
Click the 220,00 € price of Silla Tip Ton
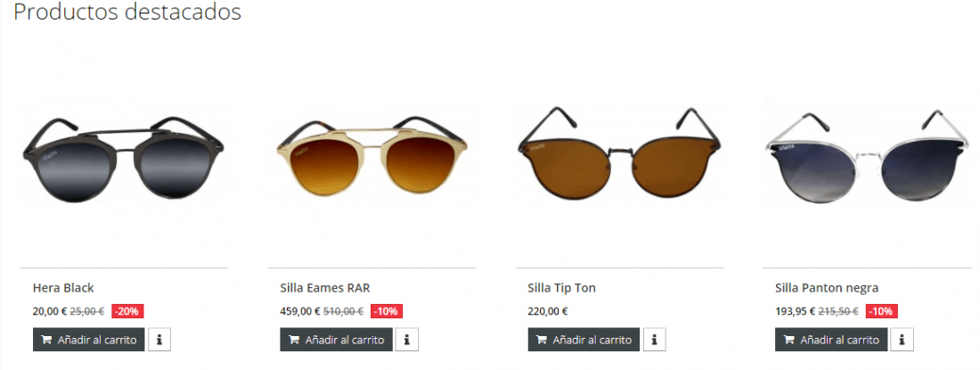(x=548, y=311)
